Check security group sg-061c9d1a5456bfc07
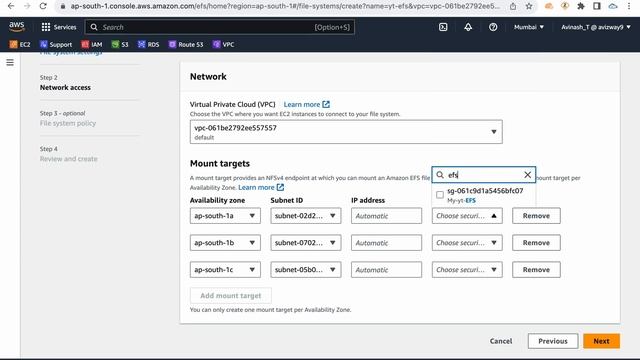 pyautogui.click(x=440, y=195)
